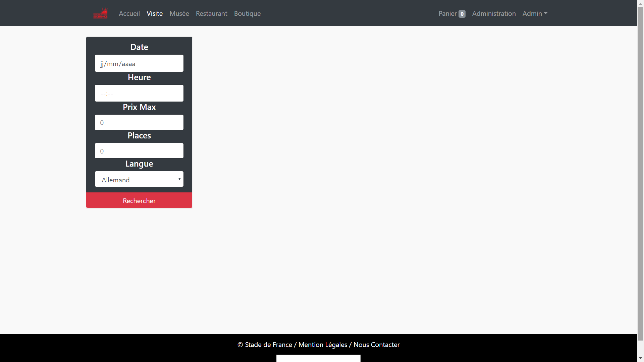
Task: Click the Heure time field
Action: click(139, 93)
